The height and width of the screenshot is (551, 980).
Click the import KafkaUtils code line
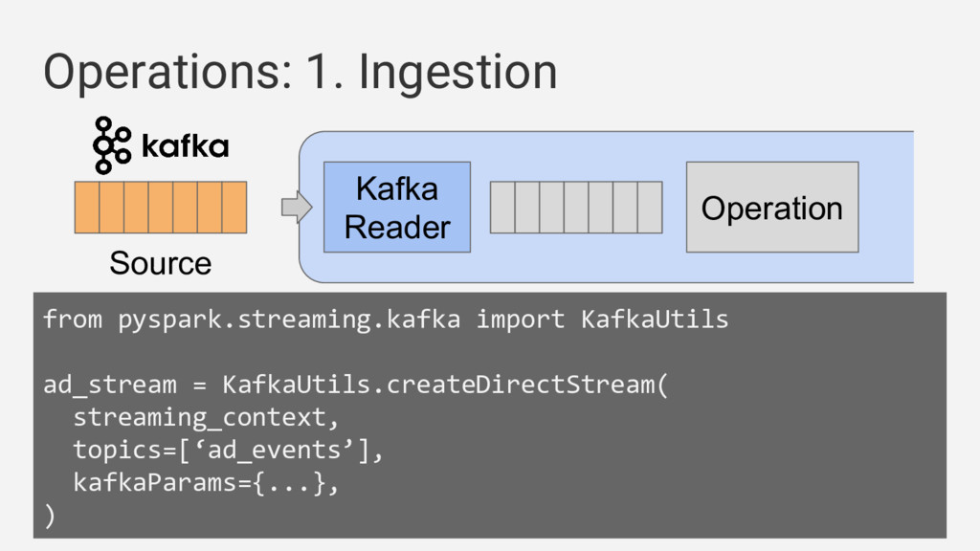(x=386, y=320)
